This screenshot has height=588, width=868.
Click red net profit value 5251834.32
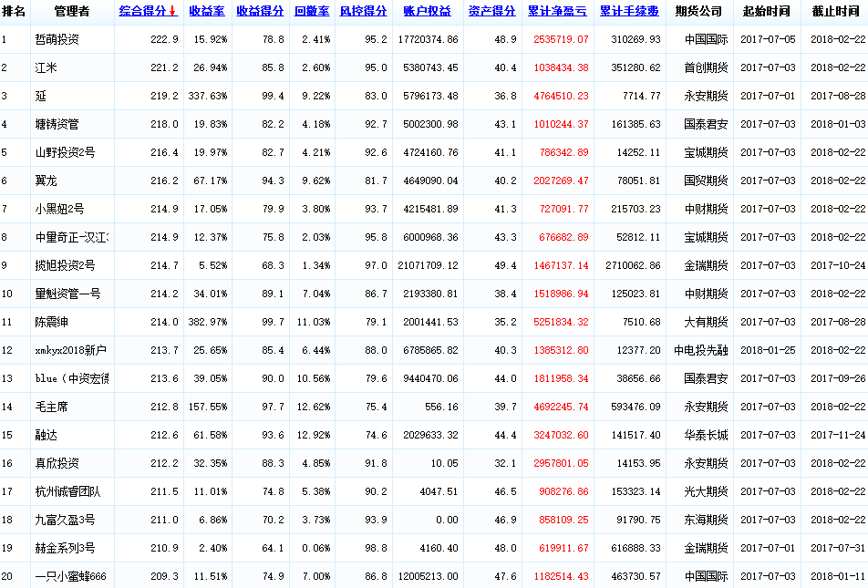click(x=559, y=323)
